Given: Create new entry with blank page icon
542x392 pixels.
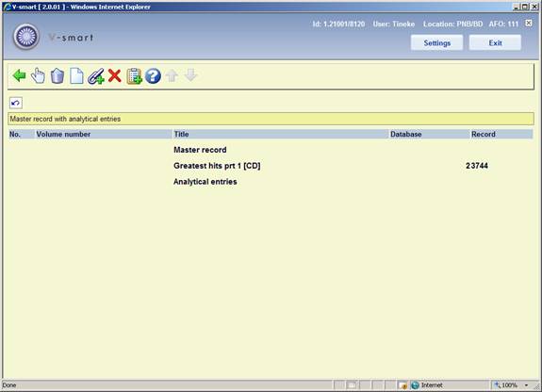Looking at the screenshot, I should pos(76,75).
